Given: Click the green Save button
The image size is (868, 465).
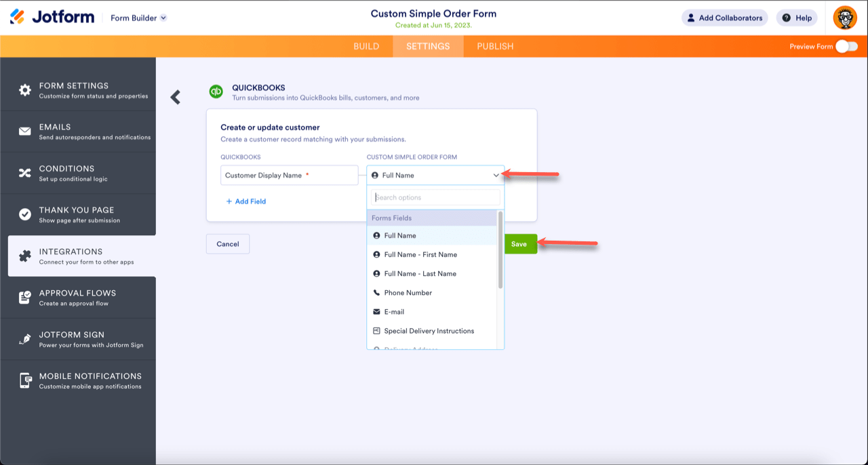Looking at the screenshot, I should pos(519,244).
